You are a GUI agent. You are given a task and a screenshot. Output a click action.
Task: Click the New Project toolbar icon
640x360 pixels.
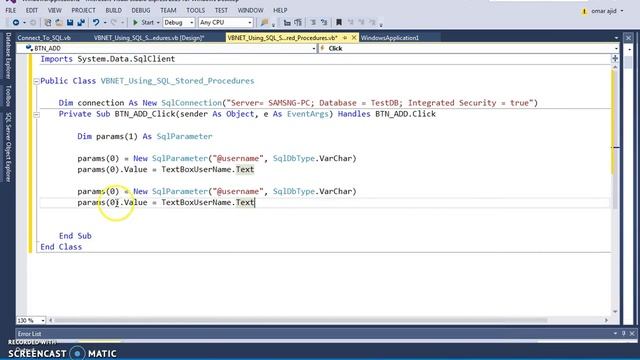click(47, 22)
